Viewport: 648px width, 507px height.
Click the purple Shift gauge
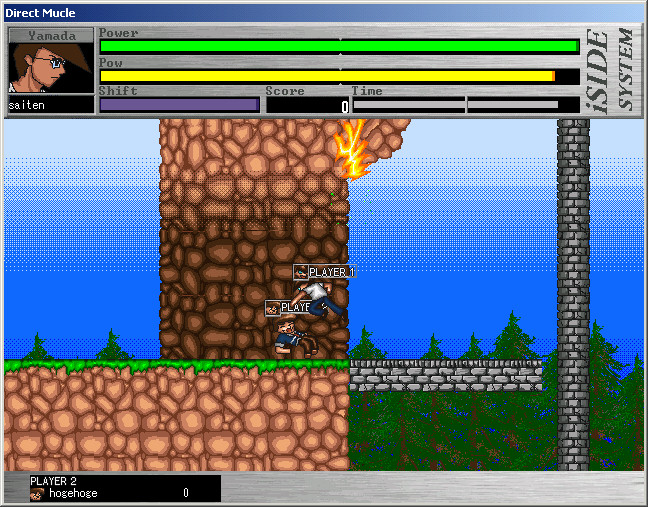coord(179,104)
